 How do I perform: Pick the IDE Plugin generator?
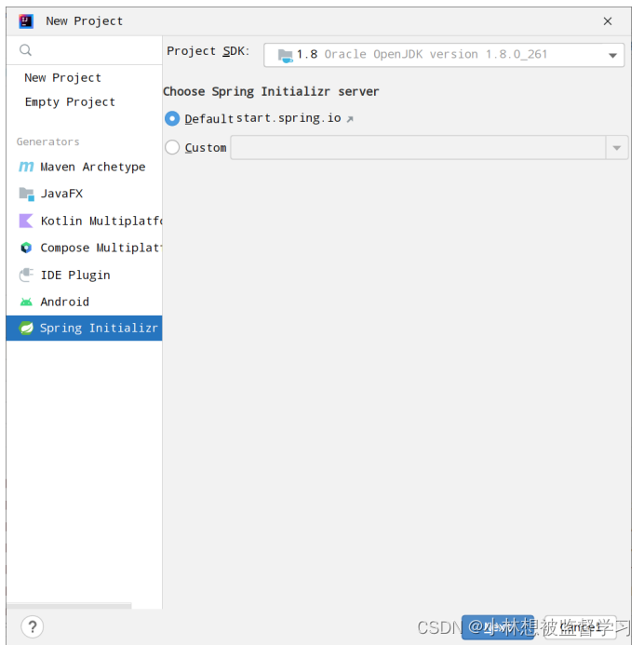coord(85,275)
